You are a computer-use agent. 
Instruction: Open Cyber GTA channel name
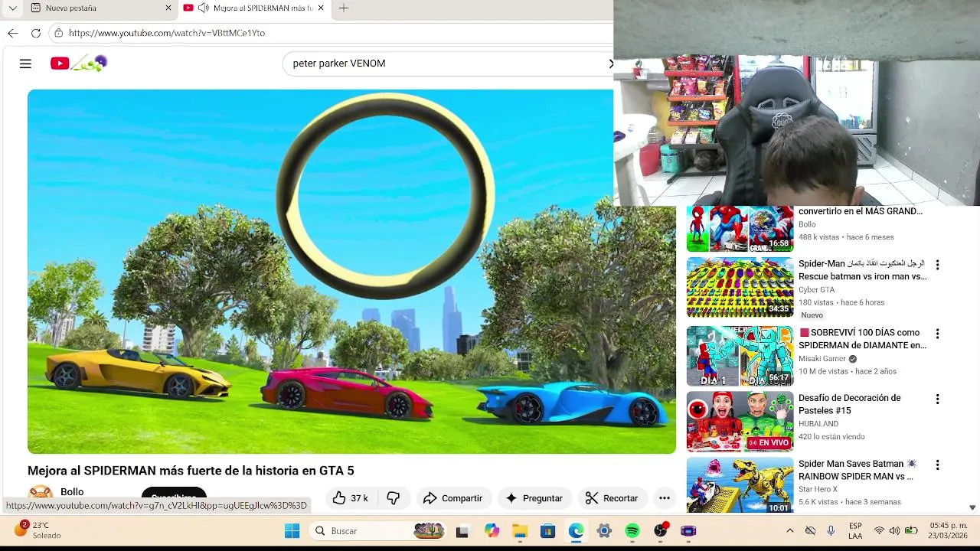816,290
